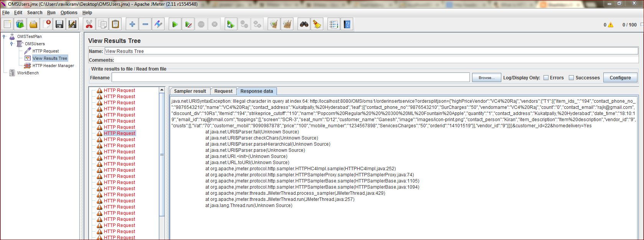Paste element using the clipboard icon
Image resolution: width=644 pixels, height=240 pixels.
click(115, 25)
